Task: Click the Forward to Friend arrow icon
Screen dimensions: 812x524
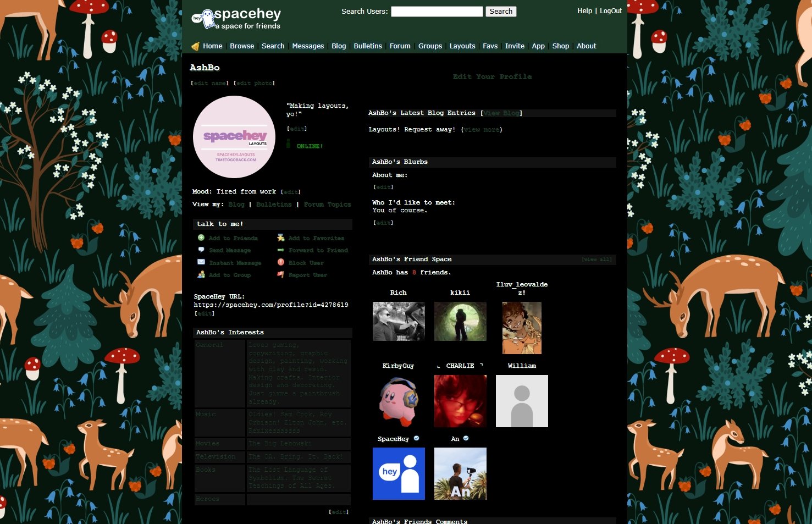Action: 281,250
